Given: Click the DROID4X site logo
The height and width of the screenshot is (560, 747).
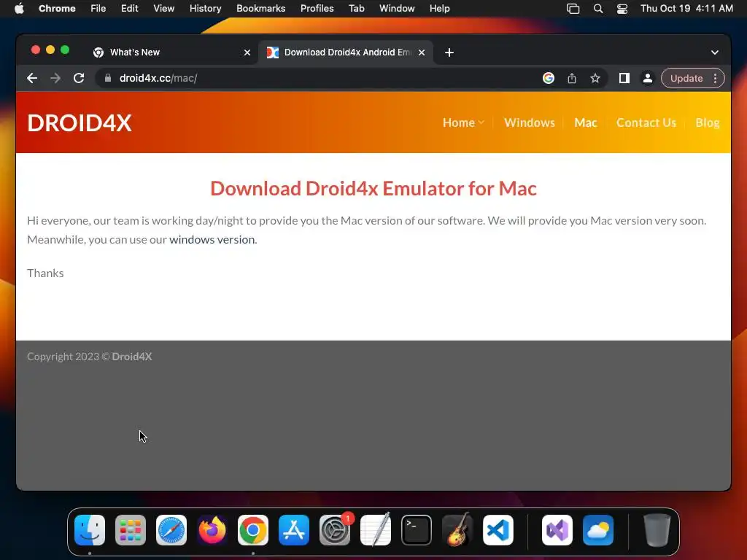Looking at the screenshot, I should tap(79, 122).
